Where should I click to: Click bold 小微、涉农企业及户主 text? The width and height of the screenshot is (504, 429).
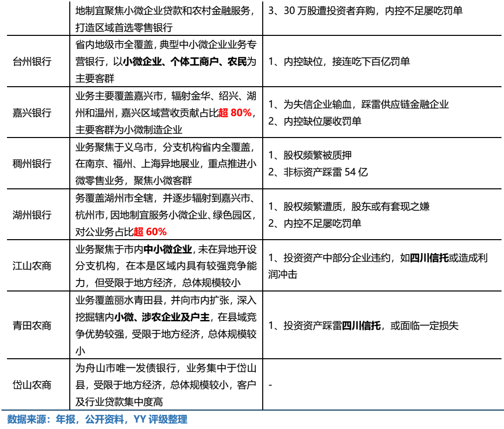(x=164, y=317)
